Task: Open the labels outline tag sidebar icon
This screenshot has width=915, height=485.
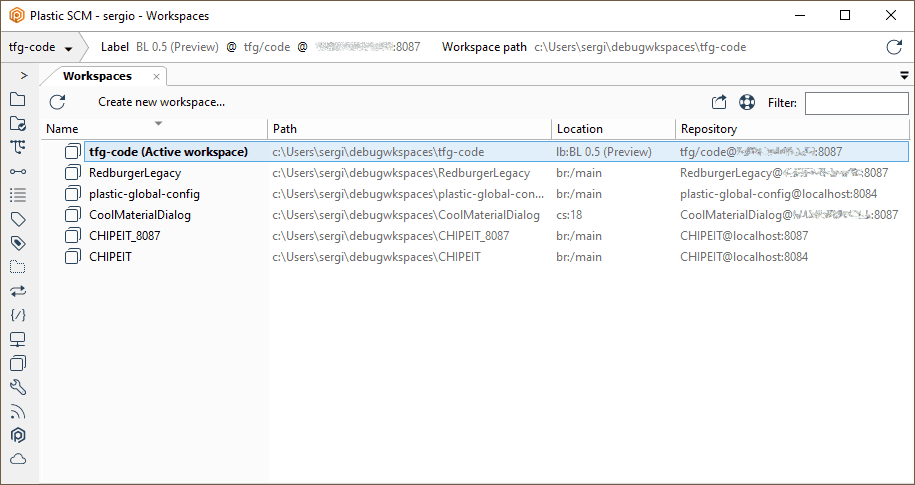Action: [18, 219]
